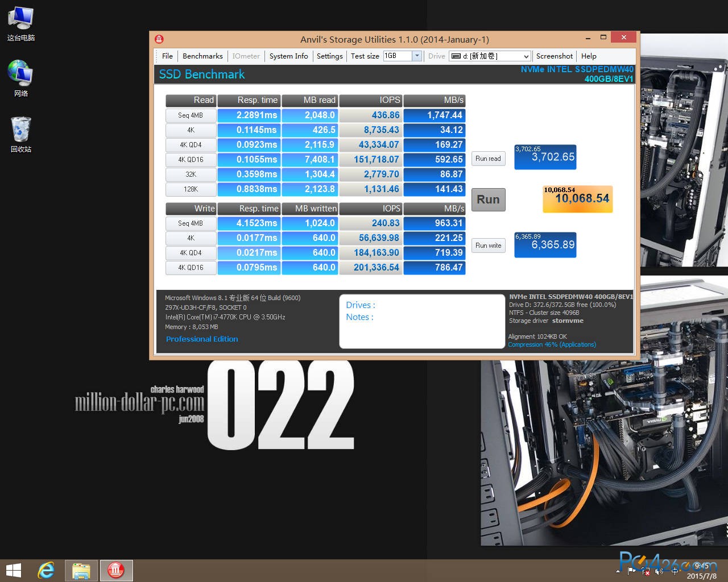The image size is (728, 582).
Task: Click inside the Drives/Notes text box
Action: [422, 321]
